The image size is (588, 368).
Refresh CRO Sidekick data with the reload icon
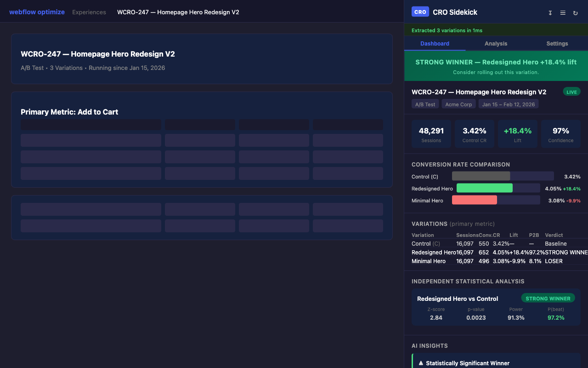coord(575,13)
